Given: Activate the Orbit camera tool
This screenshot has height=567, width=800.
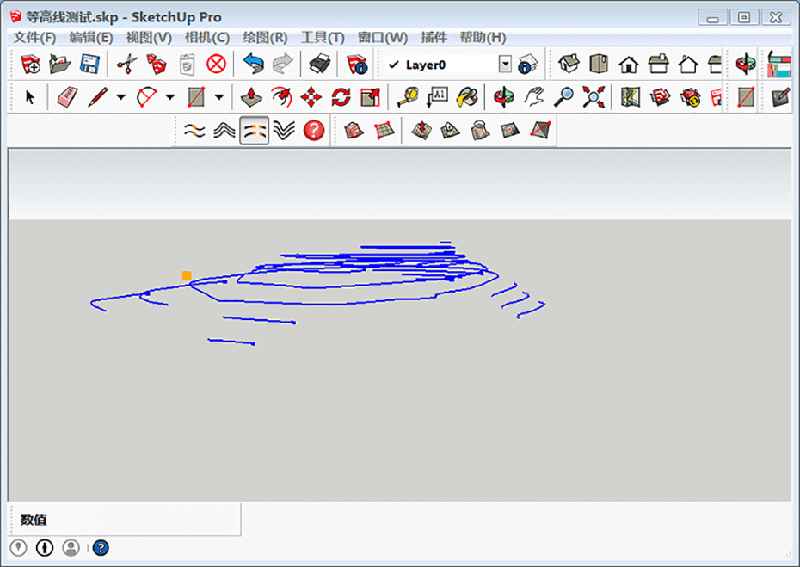Looking at the screenshot, I should point(505,97).
